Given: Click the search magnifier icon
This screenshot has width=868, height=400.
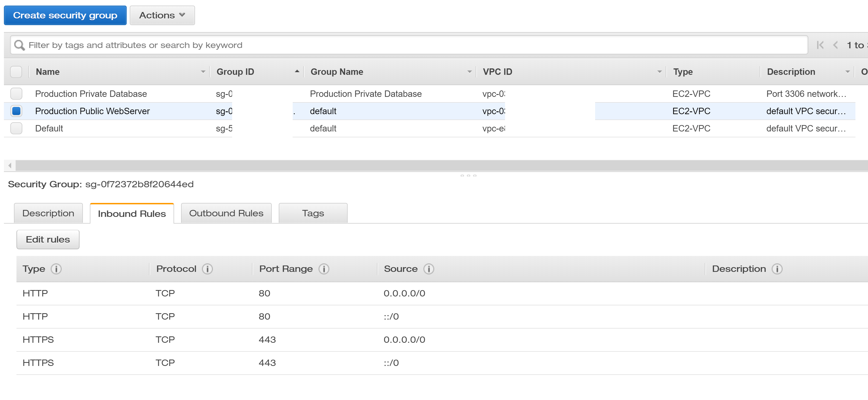Looking at the screenshot, I should coord(19,45).
